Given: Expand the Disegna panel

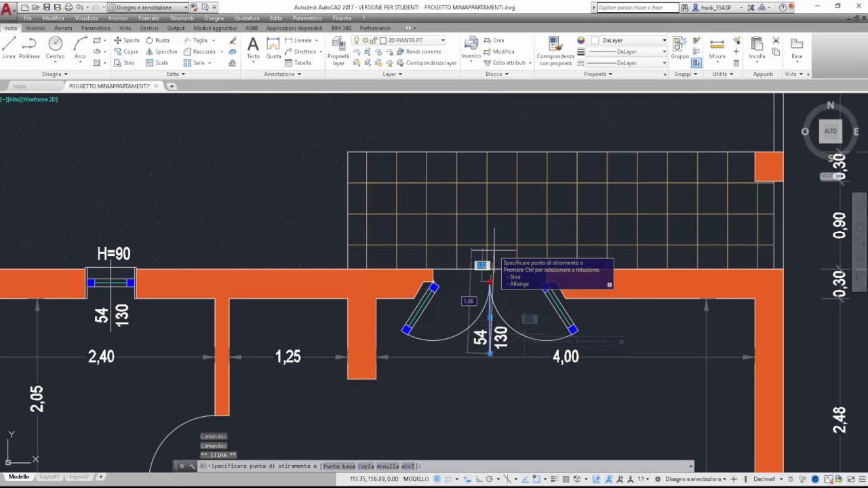Looking at the screenshot, I should coord(54,74).
